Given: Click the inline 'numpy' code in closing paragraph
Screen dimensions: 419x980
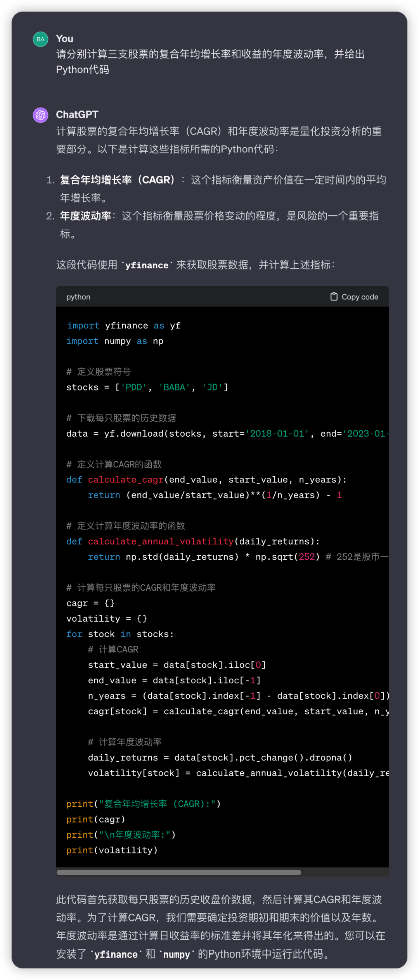Looking at the screenshot, I should point(177,954).
